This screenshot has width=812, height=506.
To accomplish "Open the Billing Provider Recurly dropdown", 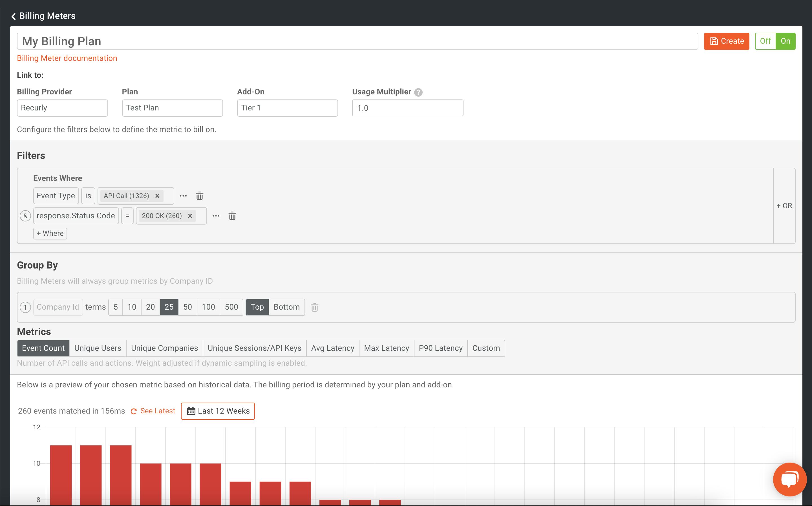I will [x=62, y=108].
